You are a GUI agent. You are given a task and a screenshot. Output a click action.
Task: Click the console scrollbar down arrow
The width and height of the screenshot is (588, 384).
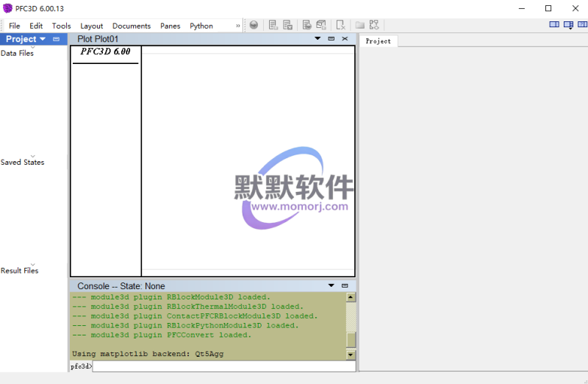pyautogui.click(x=351, y=355)
